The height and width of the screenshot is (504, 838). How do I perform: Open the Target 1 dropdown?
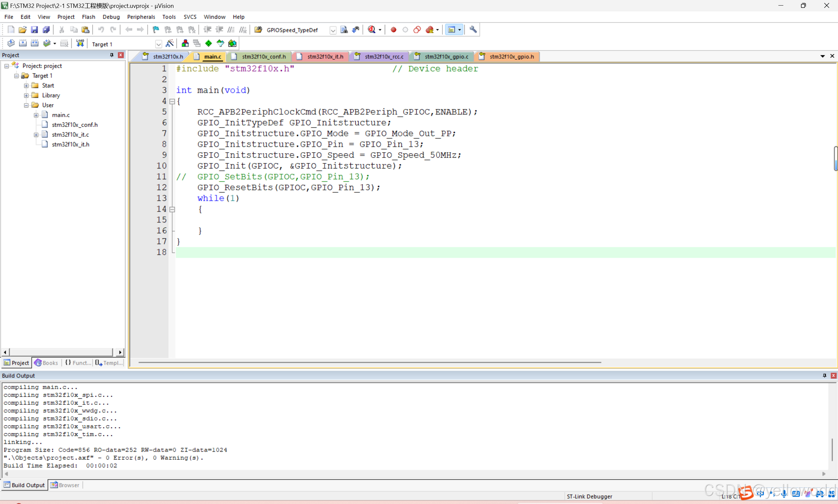coord(158,44)
